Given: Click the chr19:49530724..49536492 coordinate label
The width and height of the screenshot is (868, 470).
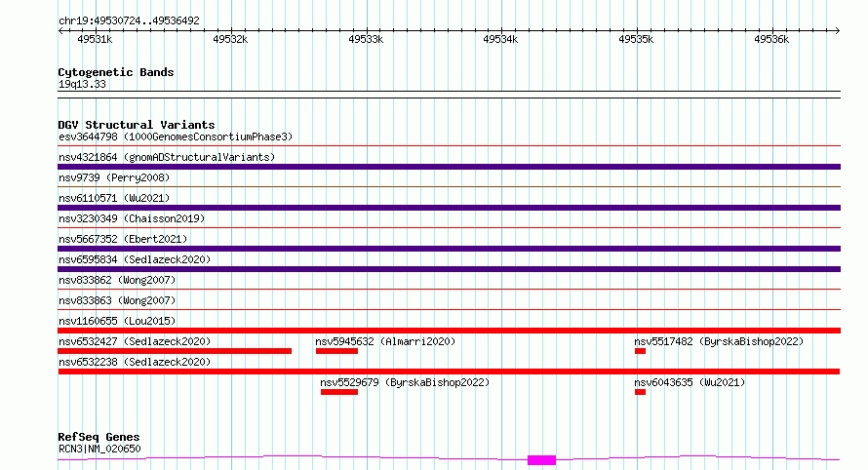Looking at the screenshot, I should 129,21.
